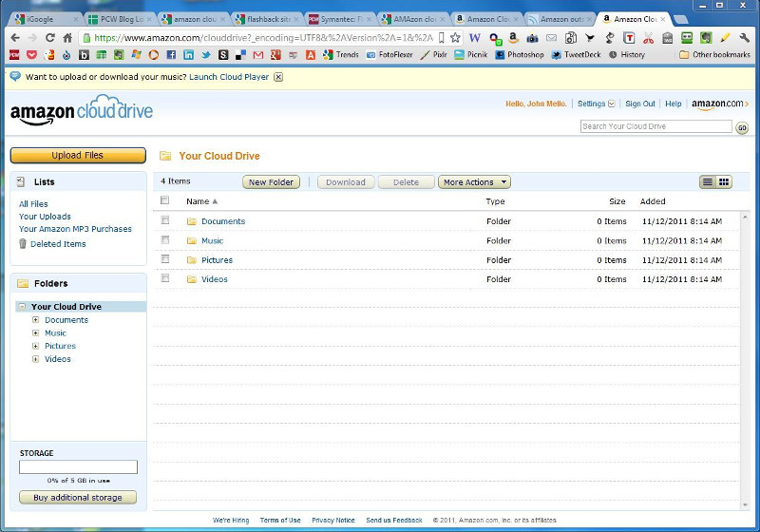Expand the Documents folder in tree
Viewport: 760px width, 532px height.
point(35,320)
